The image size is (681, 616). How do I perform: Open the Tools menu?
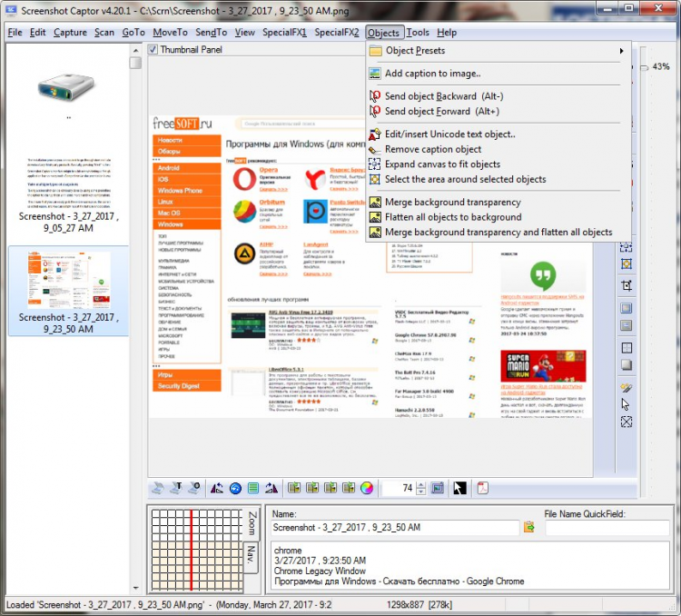pyautogui.click(x=418, y=33)
